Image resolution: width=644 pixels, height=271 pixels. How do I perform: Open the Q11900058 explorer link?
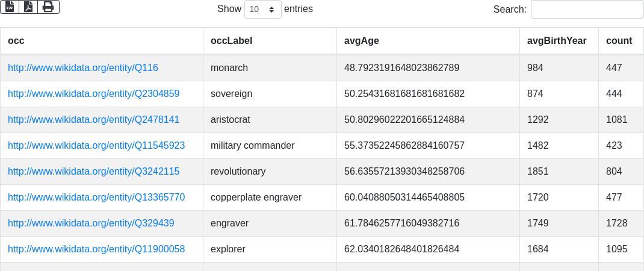(x=96, y=249)
